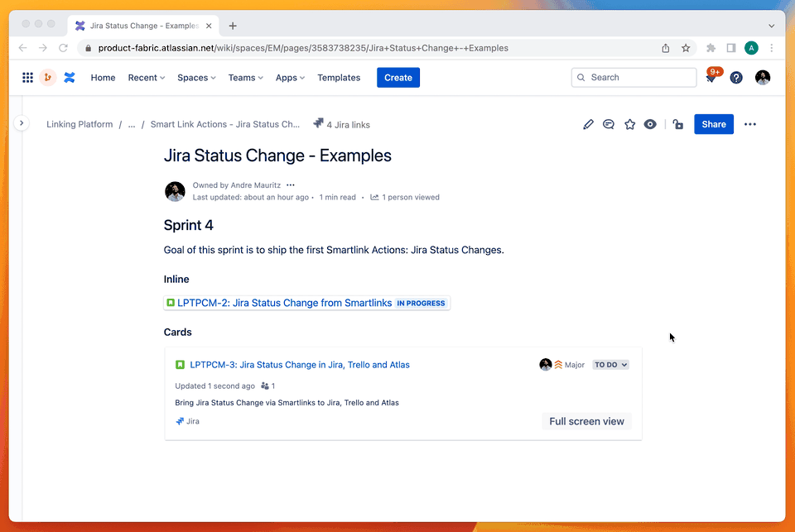Open the Atlassian app switcher grid
The image size is (795, 532).
pos(27,78)
